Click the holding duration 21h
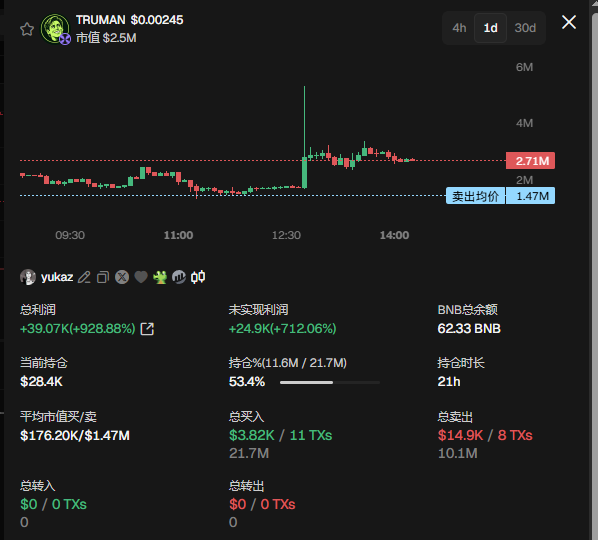Viewport: 598px width, 540px height. pos(449,381)
